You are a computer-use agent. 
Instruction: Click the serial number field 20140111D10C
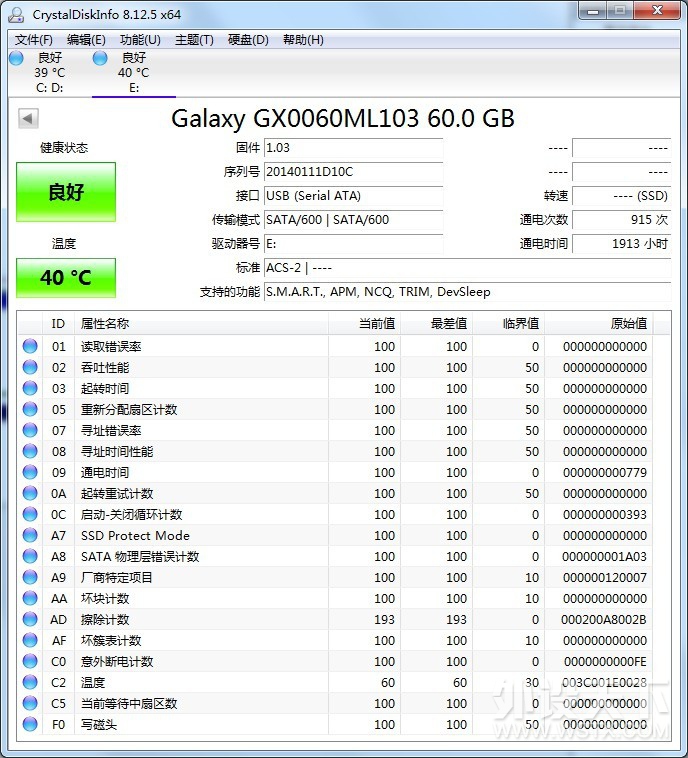click(x=352, y=172)
